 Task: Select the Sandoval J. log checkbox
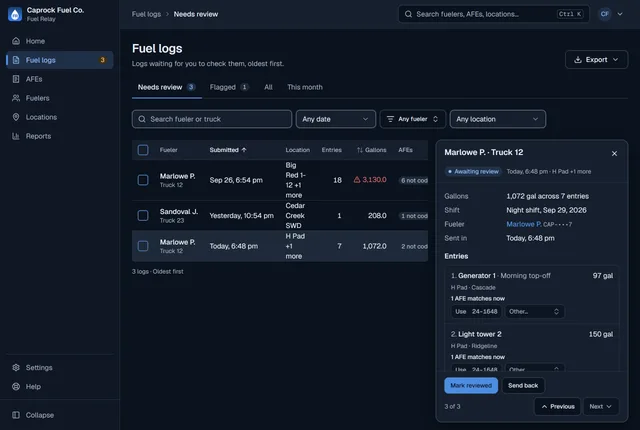point(143,215)
